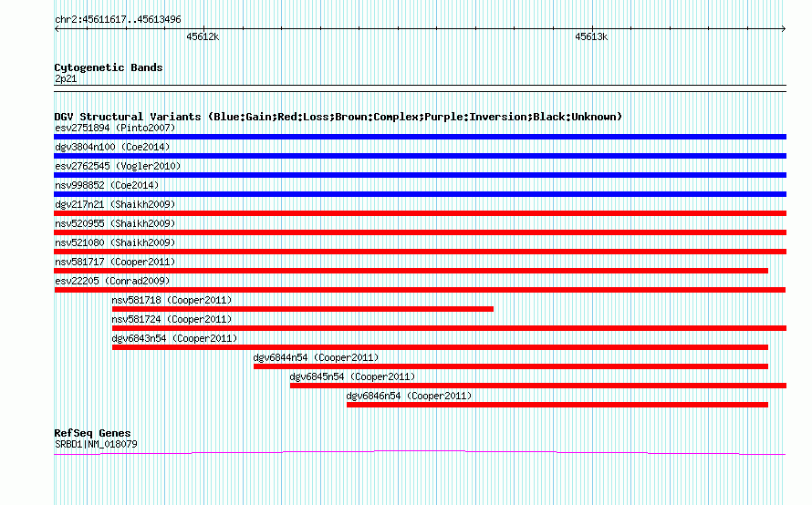The image size is (812, 505).
Task: Click the right arrow end of ruler
Action: pos(783,29)
